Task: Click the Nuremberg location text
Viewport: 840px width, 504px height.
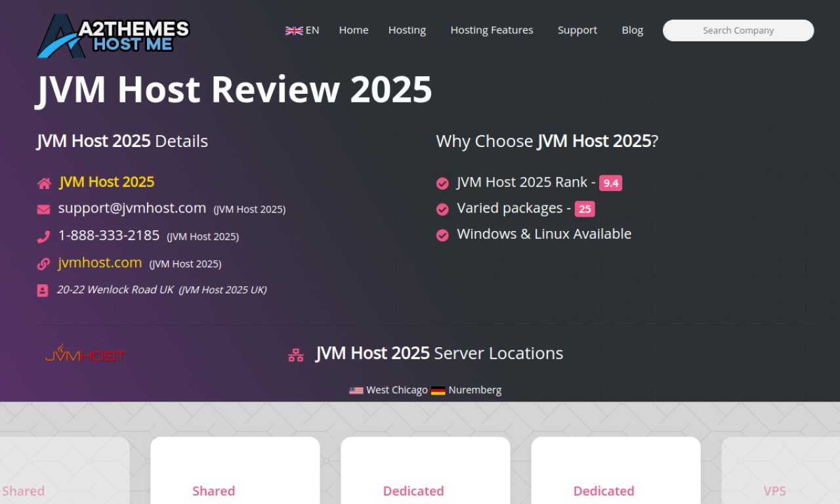Action: tap(475, 390)
